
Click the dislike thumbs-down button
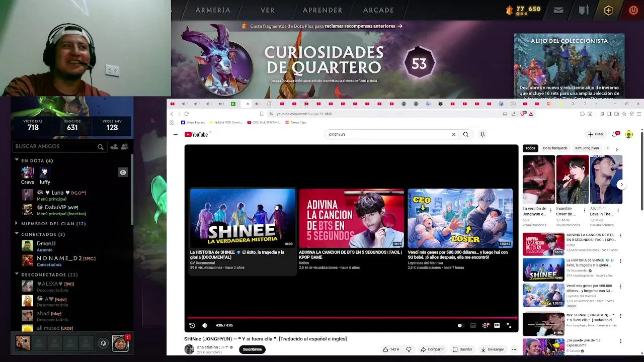point(409,349)
